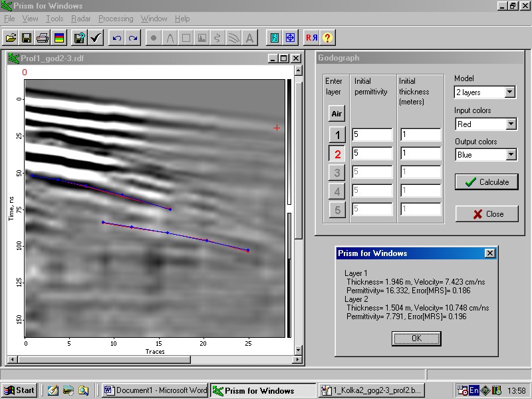This screenshot has width=532, height=399.
Task: Open the Tools menu
Action: tap(55, 19)
